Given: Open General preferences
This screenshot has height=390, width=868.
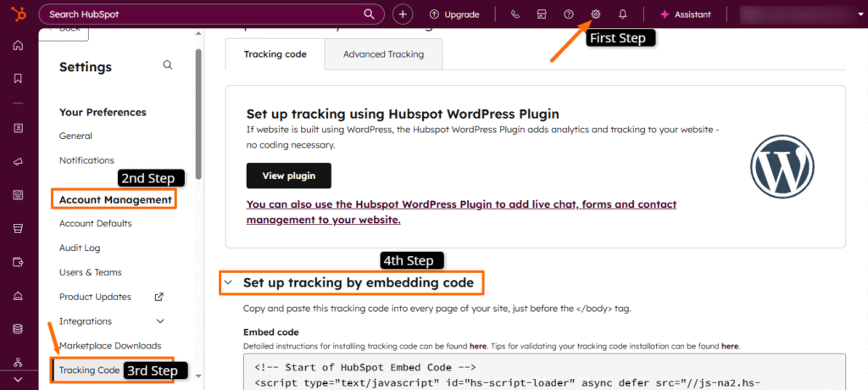Looking at the screenshot, I should pos(75,136).
